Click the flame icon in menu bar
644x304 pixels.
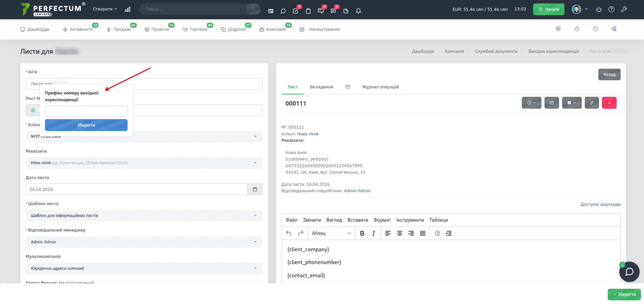pyautogui.click(x=577, y=29)
